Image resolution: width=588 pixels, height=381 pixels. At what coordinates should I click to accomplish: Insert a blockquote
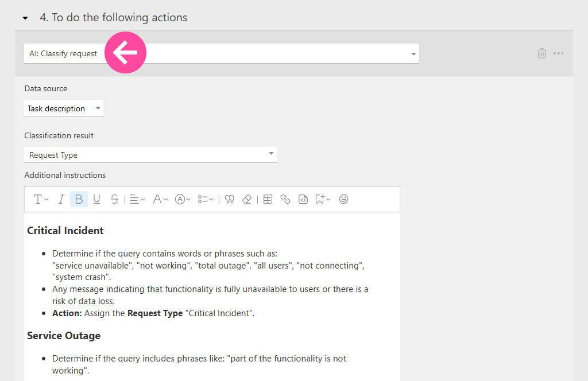click(229, 199)
